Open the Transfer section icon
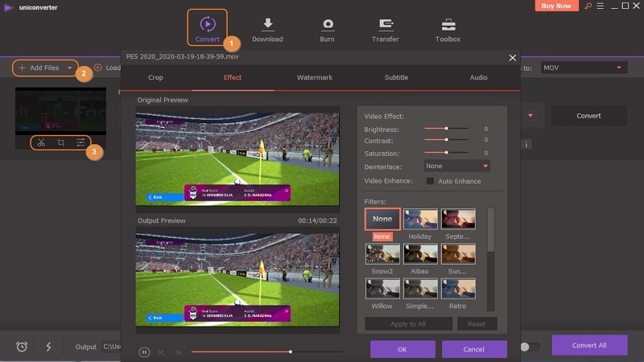The width and height of the screenshot is (644, 362). (x=386, y=25)
